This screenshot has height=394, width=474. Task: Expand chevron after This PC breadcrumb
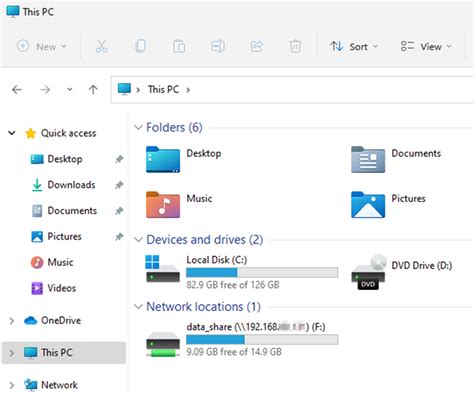coord(188,90)
